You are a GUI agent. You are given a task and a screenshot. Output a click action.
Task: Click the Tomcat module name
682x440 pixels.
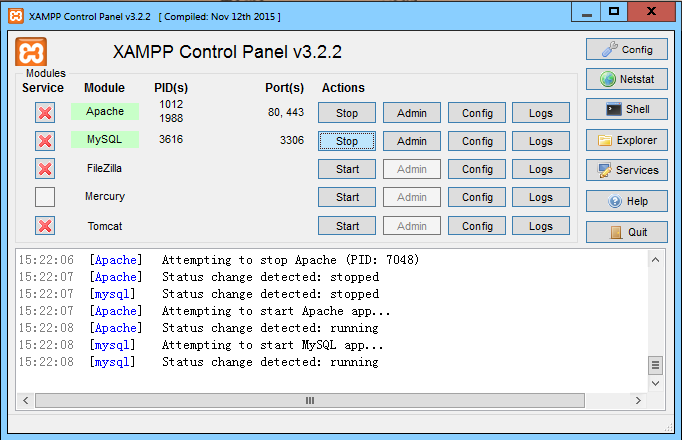(x=105, y=226)
